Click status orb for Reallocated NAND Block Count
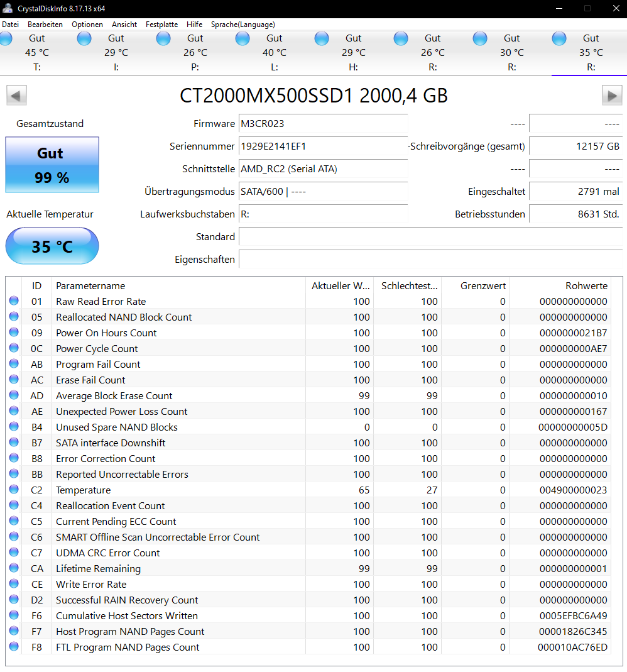Image resolution: width=627 pixels, height=672 pixels. coord(14,317)
